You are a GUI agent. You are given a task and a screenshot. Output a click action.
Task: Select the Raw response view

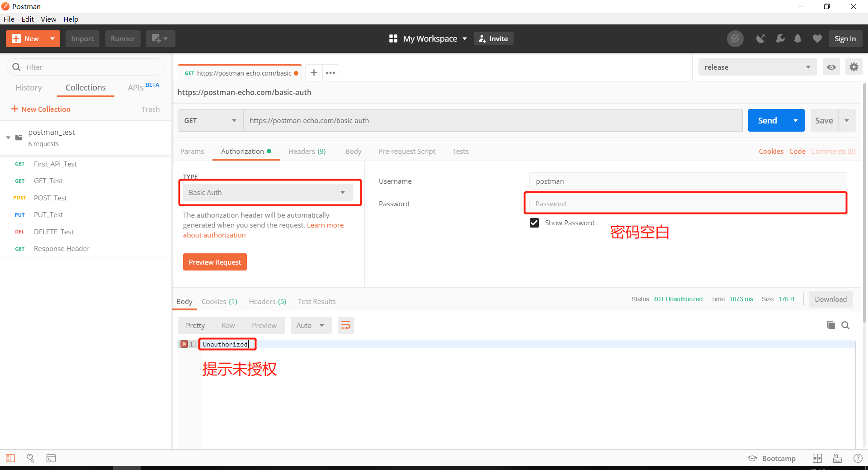pos(228,326)
